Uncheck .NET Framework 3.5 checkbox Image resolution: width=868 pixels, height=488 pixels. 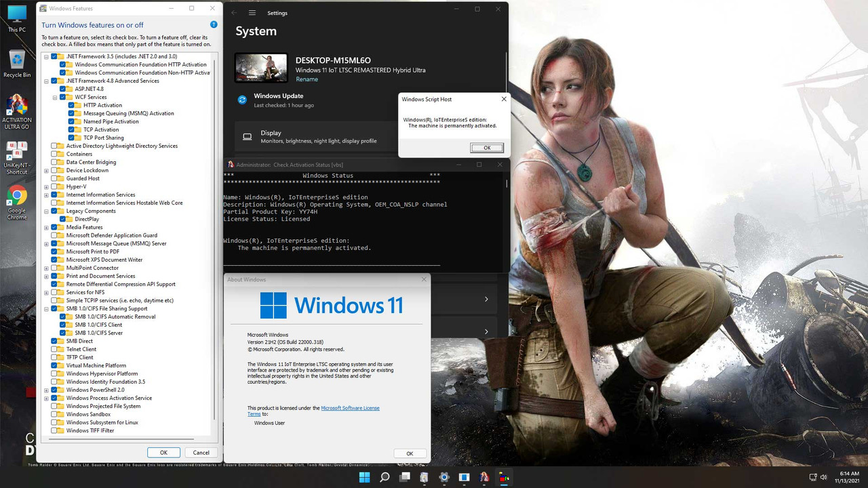pyautogui.click(x=54, y=56)
